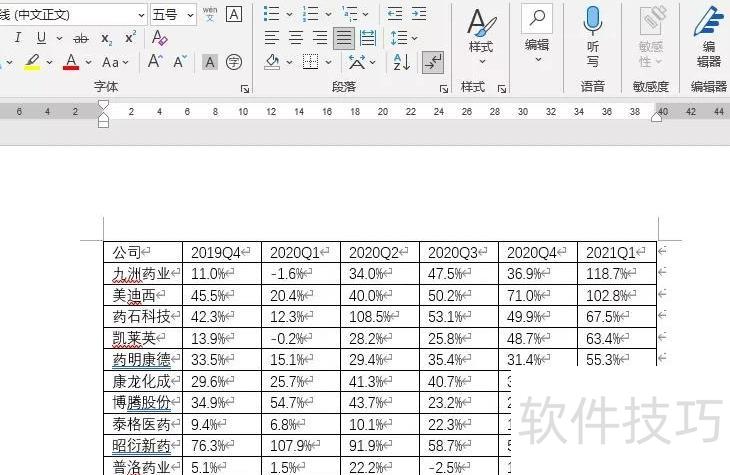Viewport: 730px width, 475px height.
Task: Open font group dialog launcher
Action: (245, 89)
